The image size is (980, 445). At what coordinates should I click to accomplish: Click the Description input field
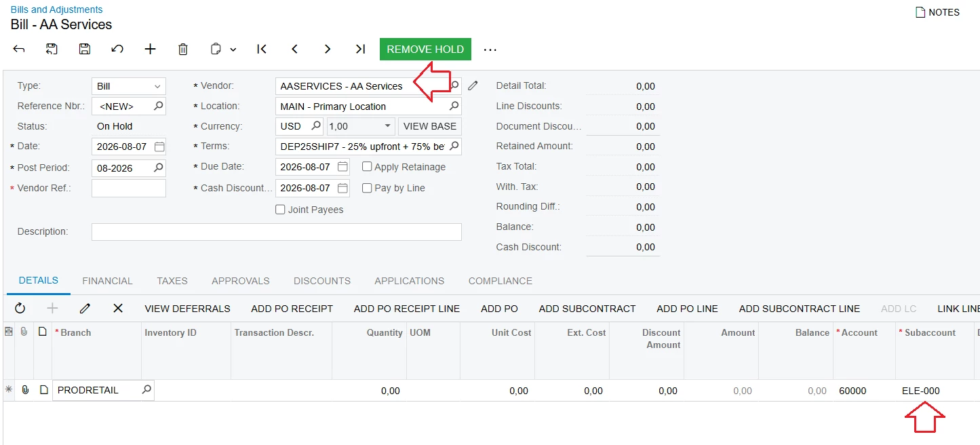277,232
